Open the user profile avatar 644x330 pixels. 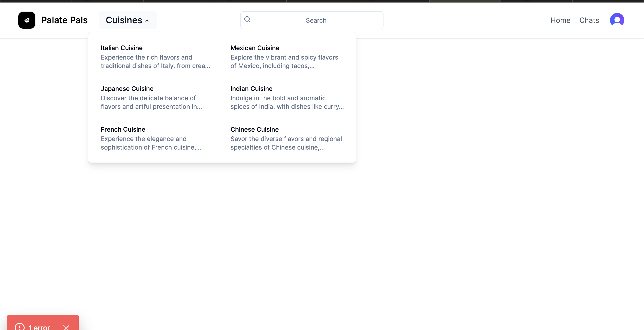pyautogui.click(x=617, y=20)
